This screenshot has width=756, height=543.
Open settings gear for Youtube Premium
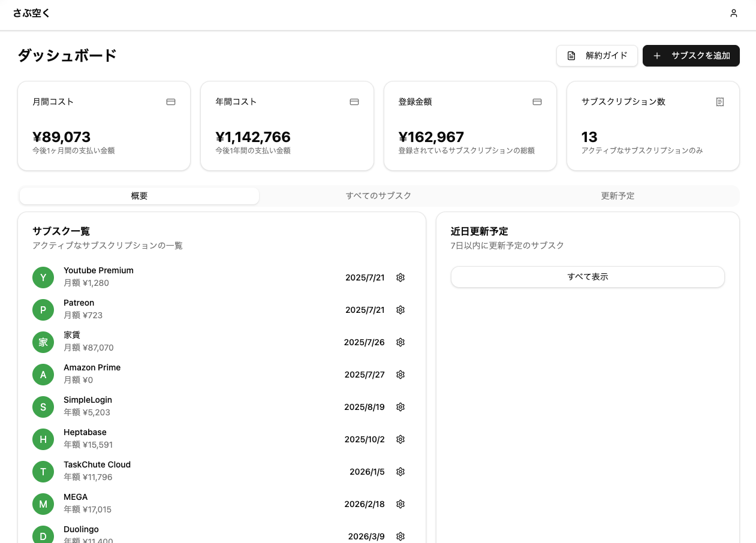(x=400, y=277)
